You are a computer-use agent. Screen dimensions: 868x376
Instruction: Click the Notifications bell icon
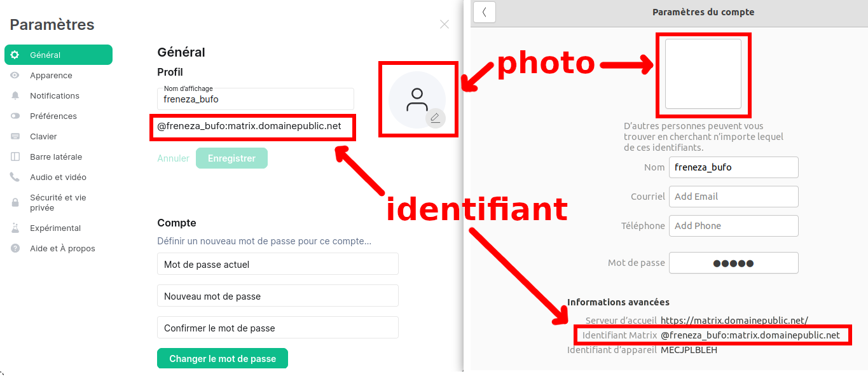[x=15, y=95]
